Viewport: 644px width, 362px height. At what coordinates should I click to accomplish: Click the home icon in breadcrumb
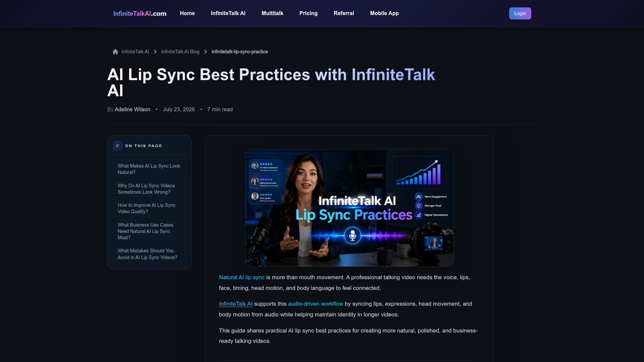115,52
